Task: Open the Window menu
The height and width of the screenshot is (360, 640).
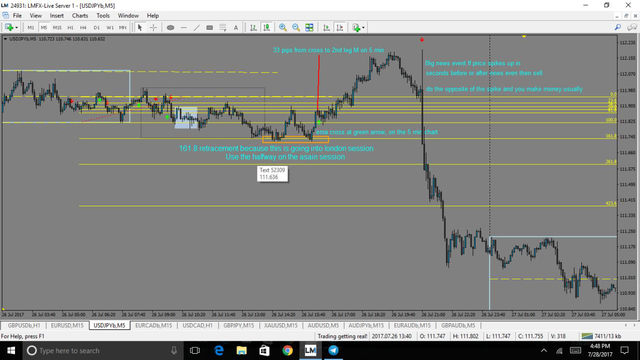Action: [x=128, y=16]
